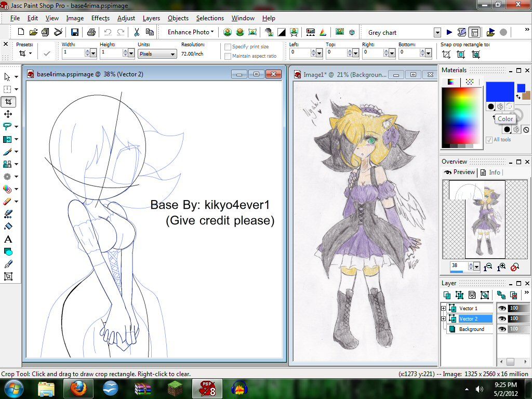
Task: Open the Layers menu
Action: (151, 18)
